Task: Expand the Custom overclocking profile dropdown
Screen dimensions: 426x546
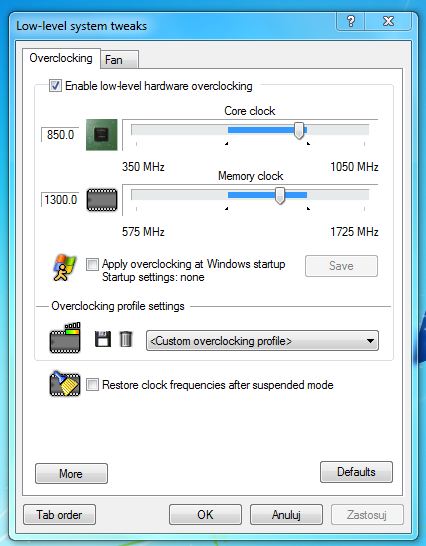Action: [x=262, y=341]
